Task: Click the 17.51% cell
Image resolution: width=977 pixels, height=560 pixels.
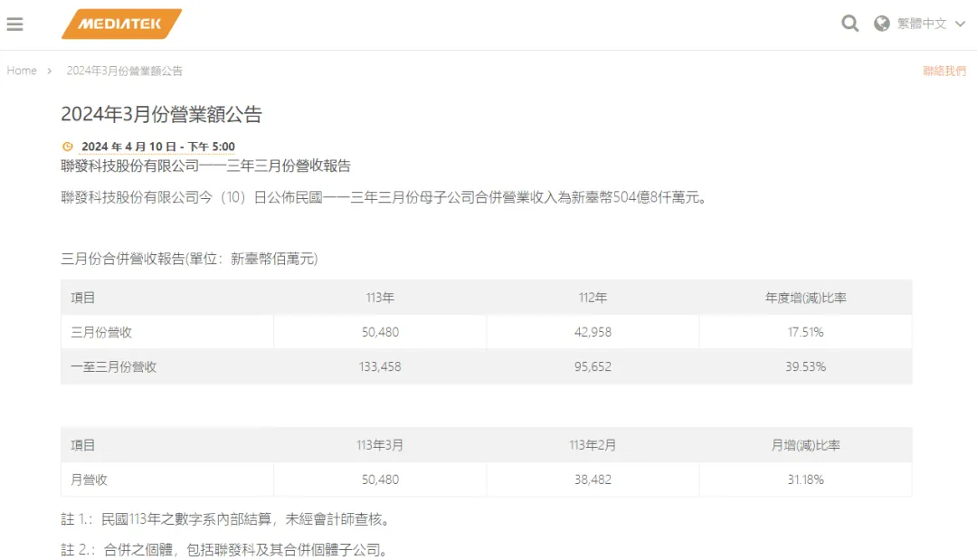Action: (806, 332)
